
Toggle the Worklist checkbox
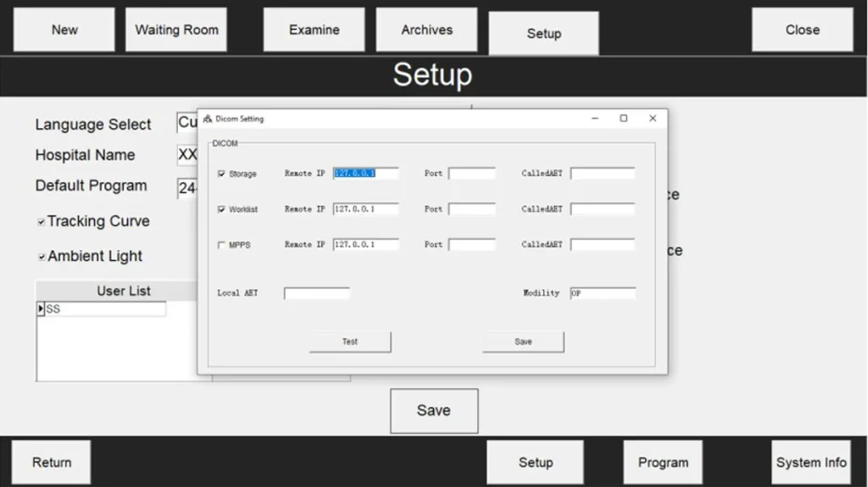[222, 209]
